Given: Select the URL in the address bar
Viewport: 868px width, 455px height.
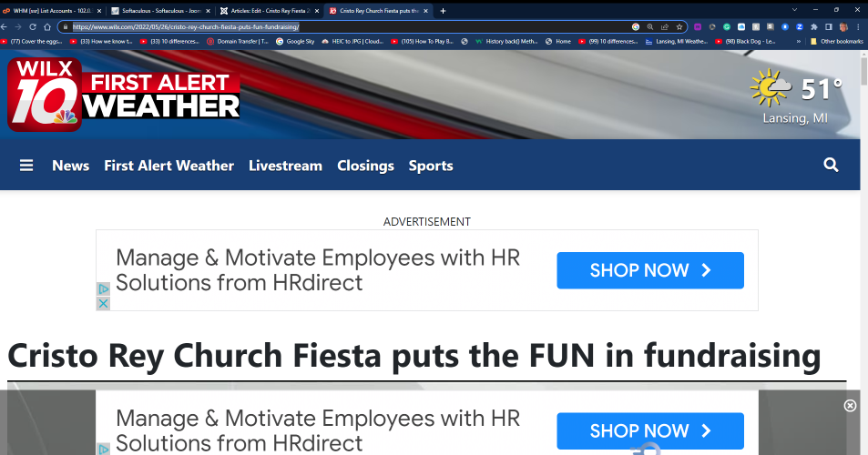Looking at the screenshot, I should pyautogui.click(x=186, y=26).
